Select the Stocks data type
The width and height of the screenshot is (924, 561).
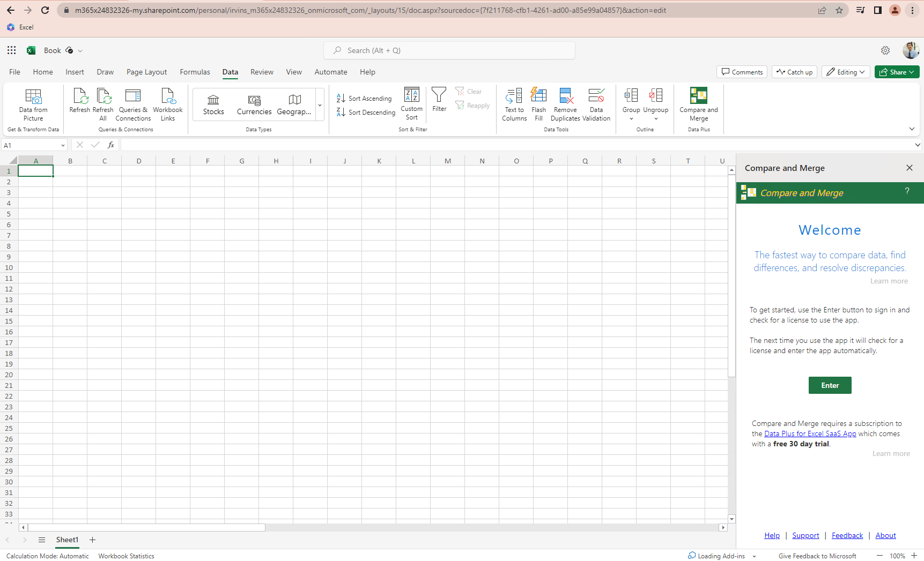[x=213, y=105]
